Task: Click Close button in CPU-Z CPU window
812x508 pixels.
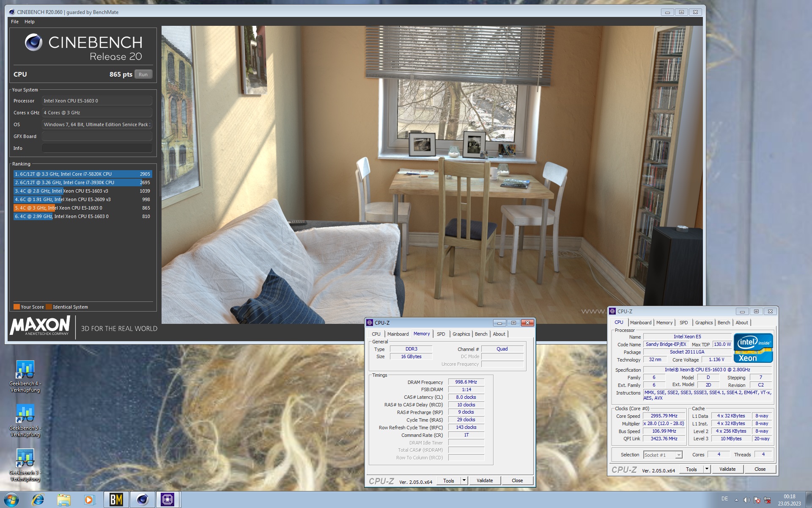Action: (x=760, y=469)
